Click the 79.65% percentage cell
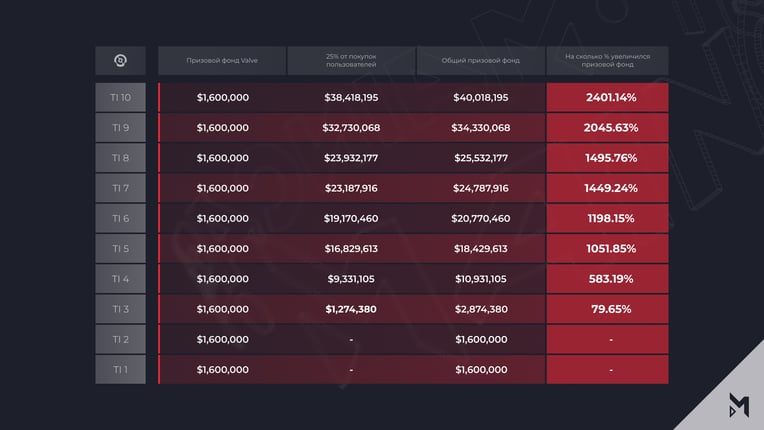The height and width of the screenshot is (430, 764). pyautogui.click(x=608, y=309)
